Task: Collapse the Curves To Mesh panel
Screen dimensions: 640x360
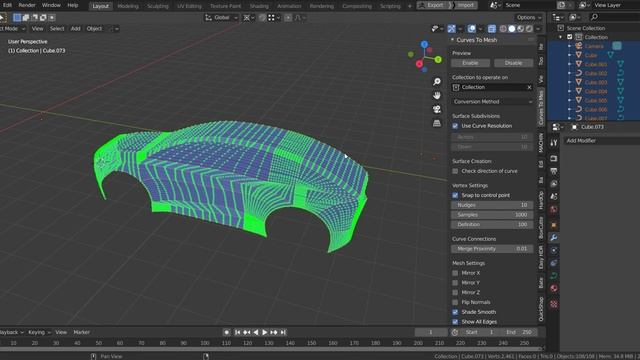Action: (453, 40)
